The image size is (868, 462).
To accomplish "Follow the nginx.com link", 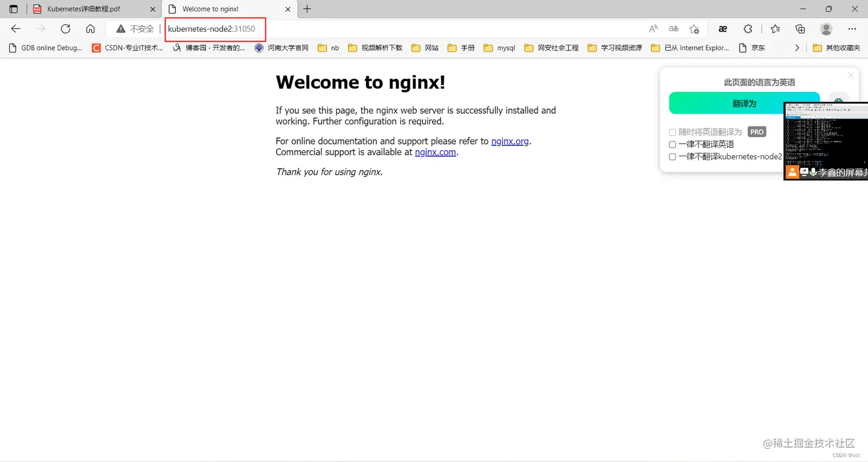I will click(x=435, y=152).
